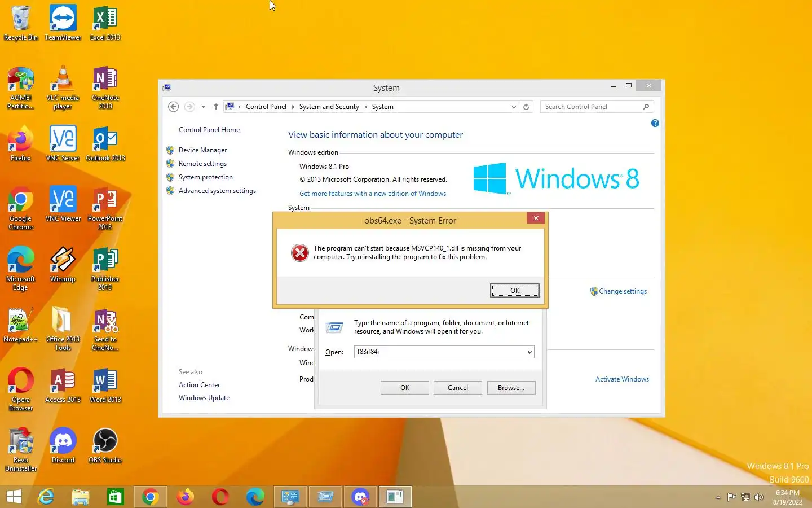Image resolution: width=812 pixels, height=508 pixels.
Task: Click Activate Windows link
Action: click(622, 379)
